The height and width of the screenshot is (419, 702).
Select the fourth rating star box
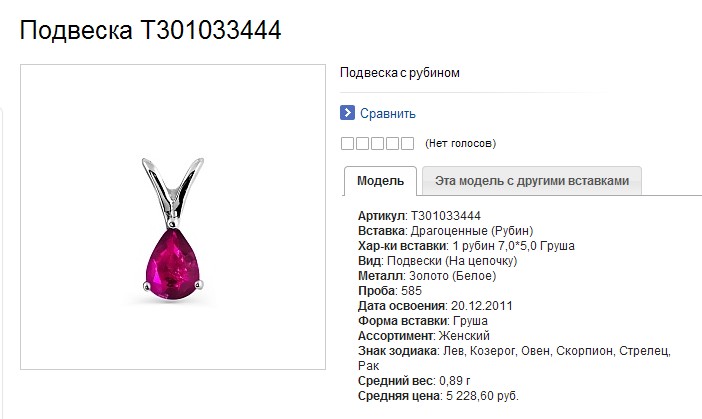tap(392, 144)
